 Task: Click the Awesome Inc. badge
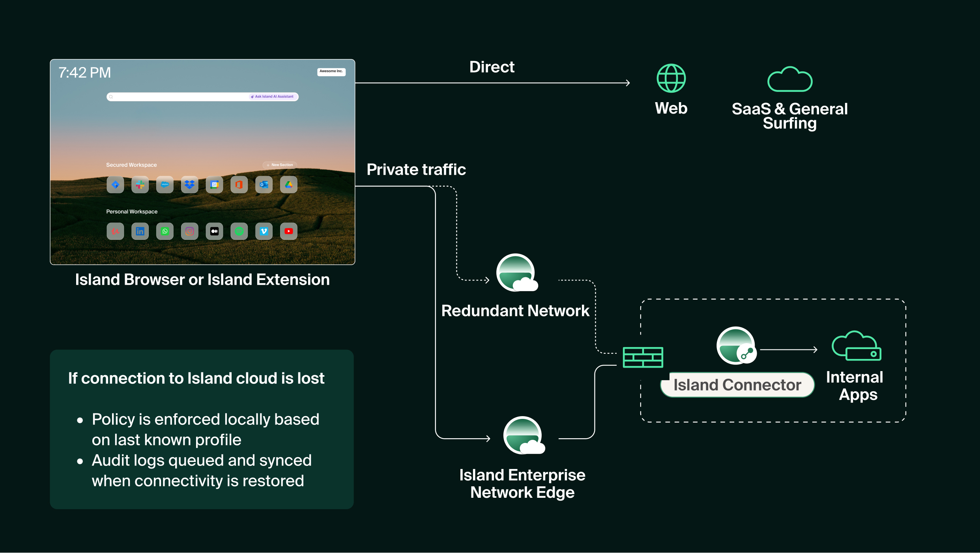pyautogui.click(x=331, y=71)
